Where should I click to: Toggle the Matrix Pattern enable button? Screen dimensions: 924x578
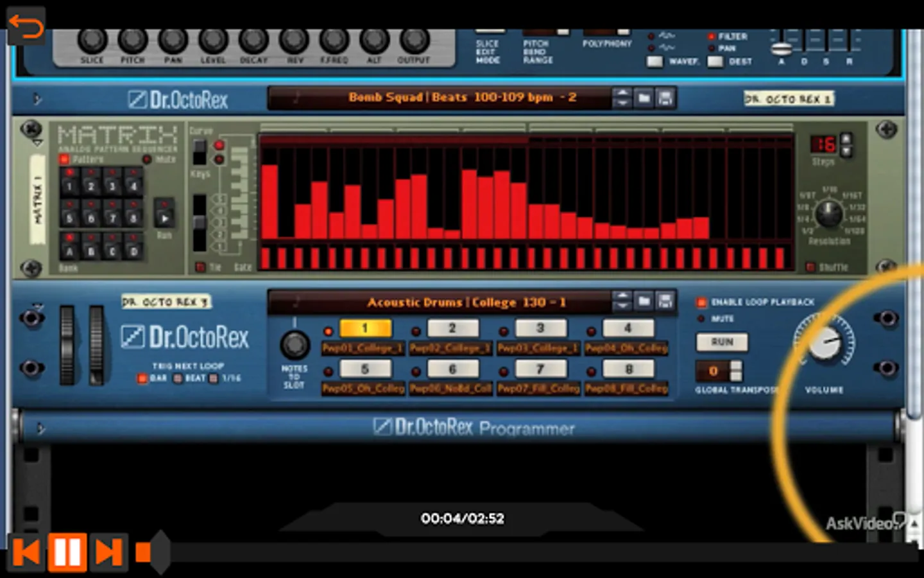(64, 159)
